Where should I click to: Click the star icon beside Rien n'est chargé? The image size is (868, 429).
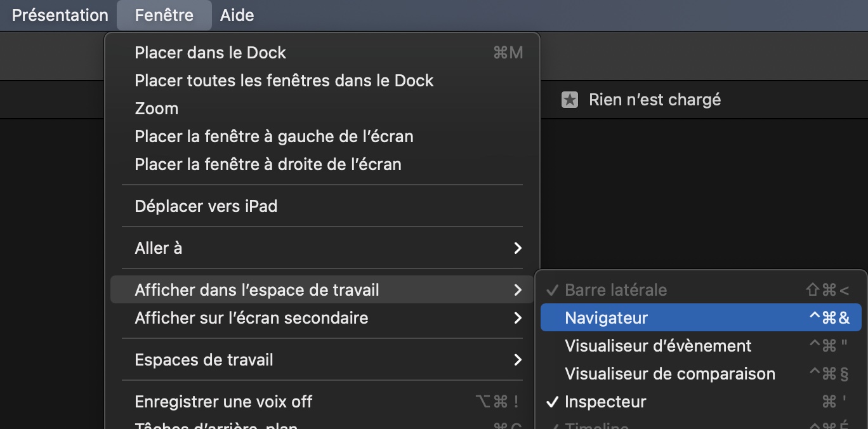[570, 100]
